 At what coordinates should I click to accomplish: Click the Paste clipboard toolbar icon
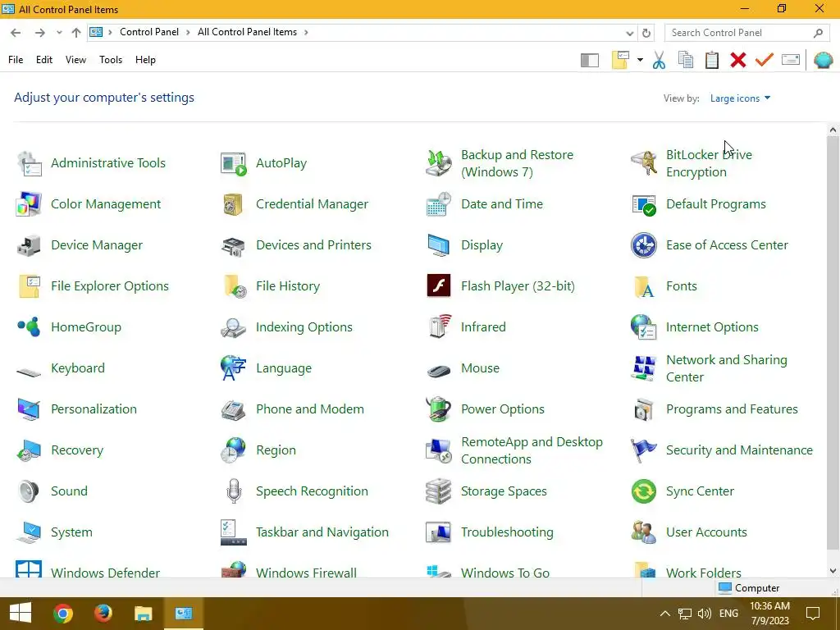click(712, 60)
